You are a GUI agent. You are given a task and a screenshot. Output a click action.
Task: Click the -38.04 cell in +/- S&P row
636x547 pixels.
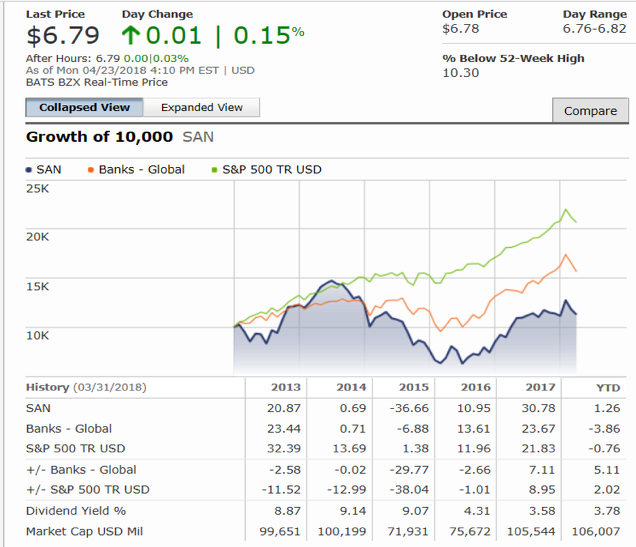409,490
